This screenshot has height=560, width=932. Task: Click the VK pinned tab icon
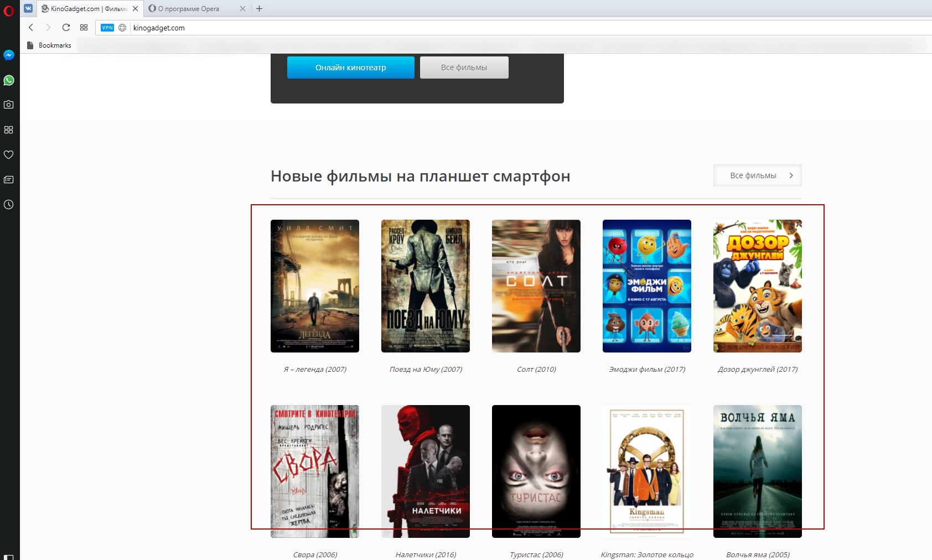[28, 8]
